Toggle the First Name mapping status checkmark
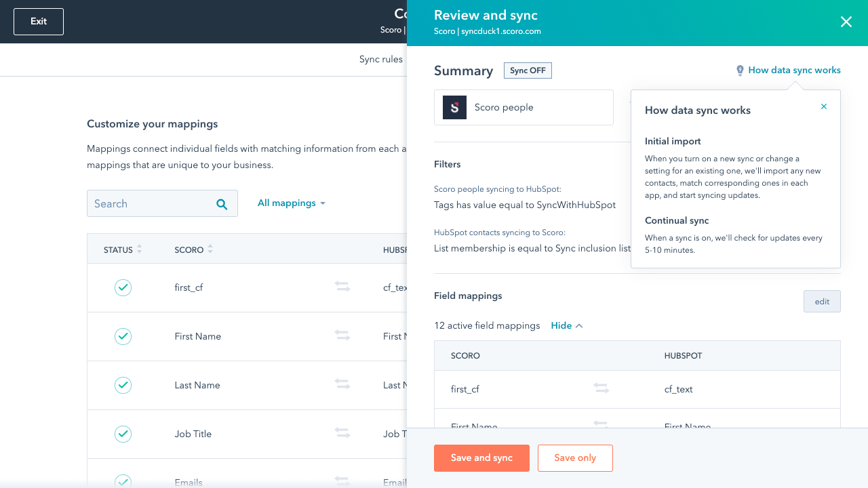Image resolution: width=868 pixels, height=488 pixels. pyautogui.click(x=123, y=336)
